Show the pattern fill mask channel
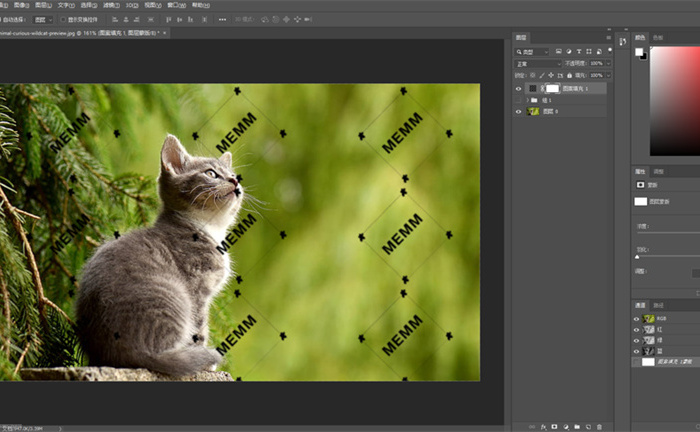Image resolution: width=700 pixels, height=432 pixels. 637,362
